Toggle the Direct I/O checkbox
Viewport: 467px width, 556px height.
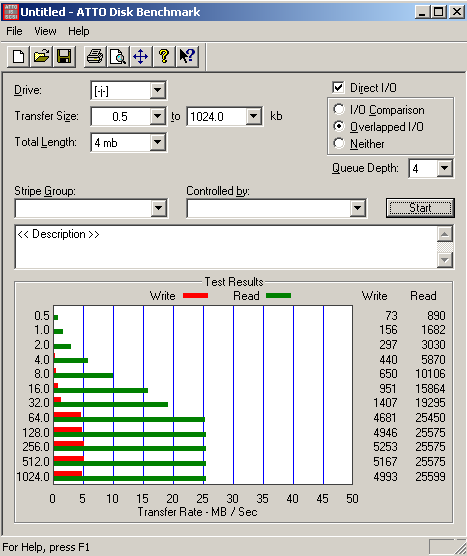point(338,87)
